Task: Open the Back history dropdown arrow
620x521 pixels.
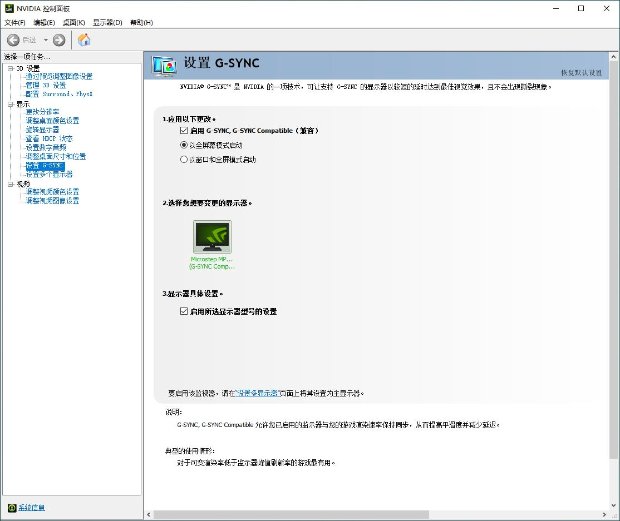Action: tap(45, 40)
